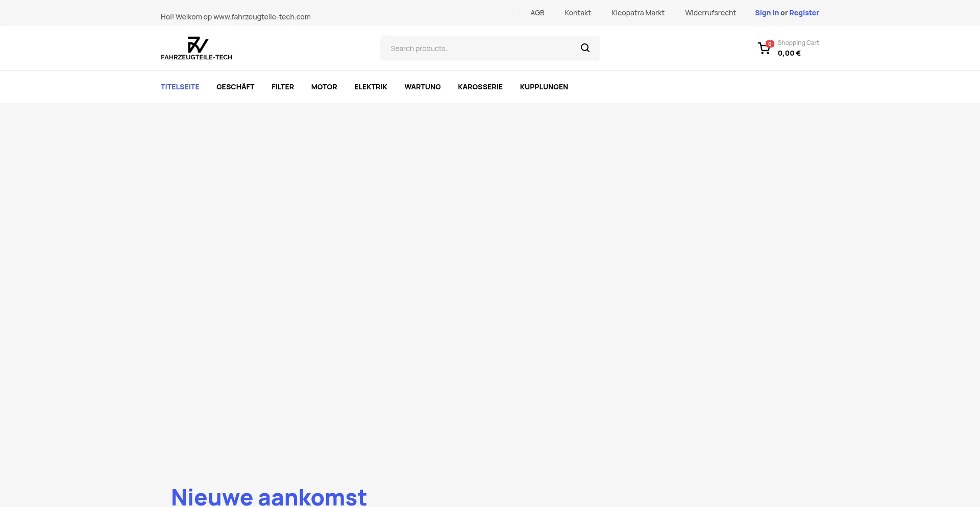Choose the KUPPLUNGEN category
The height and width of the screenshot is (507, 980).
544,87
